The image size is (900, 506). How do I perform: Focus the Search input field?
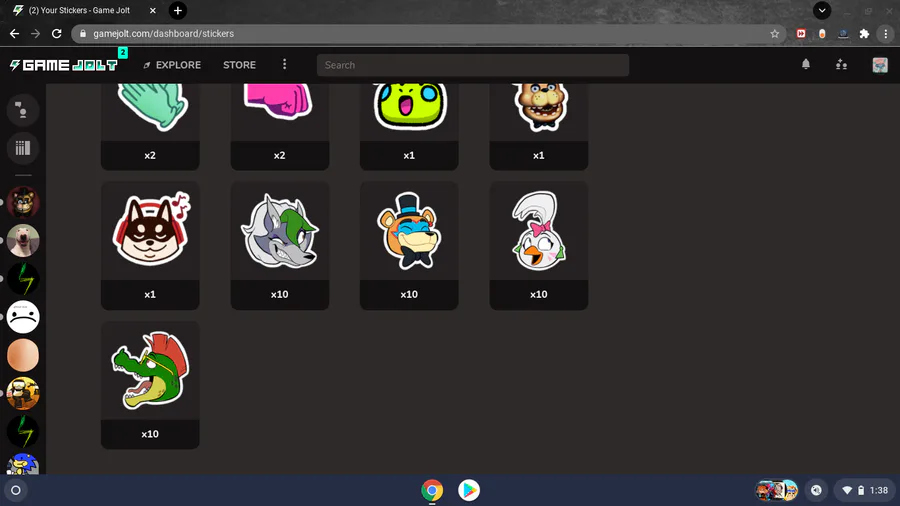pos(472,65)
